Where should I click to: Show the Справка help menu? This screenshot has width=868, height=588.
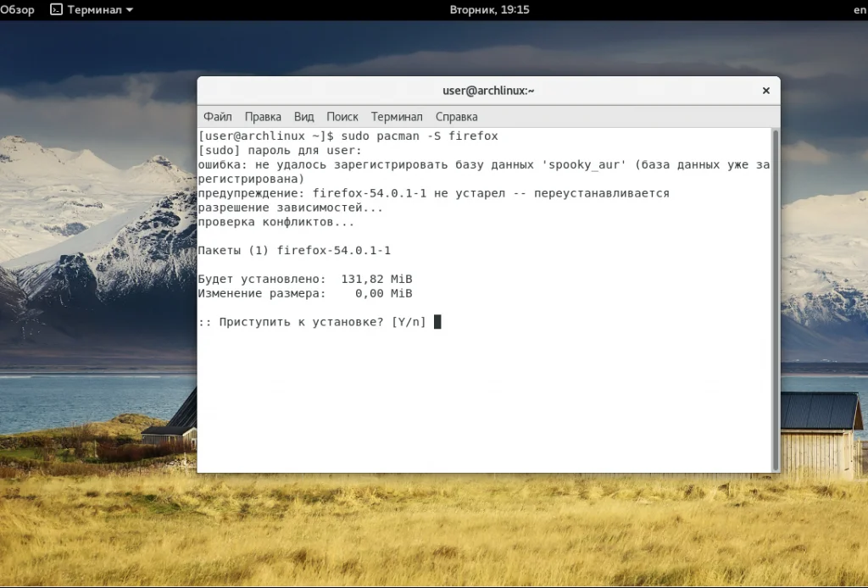(456, 117)
